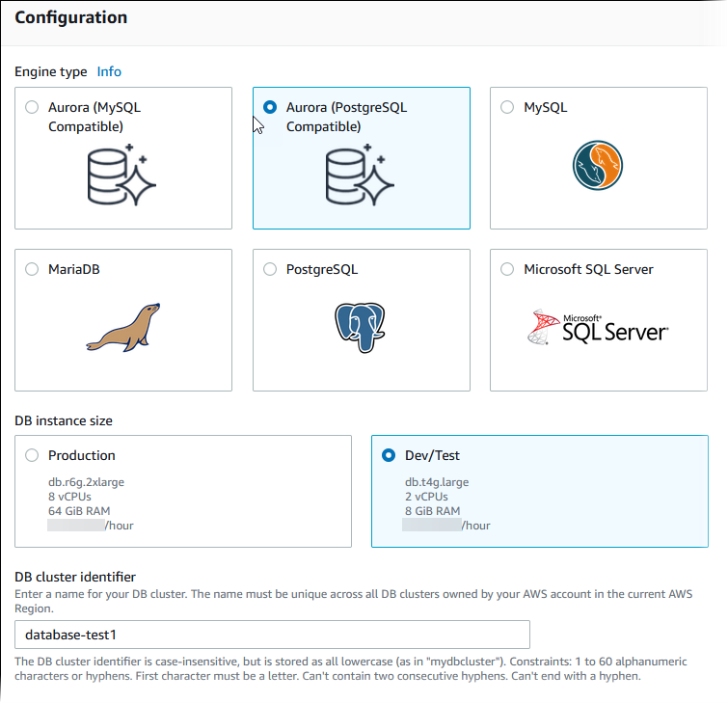Screen dimensions: 728x703
Task: Open the Engine type Info link
Action: pyautogui.click(x=109, y=71)
